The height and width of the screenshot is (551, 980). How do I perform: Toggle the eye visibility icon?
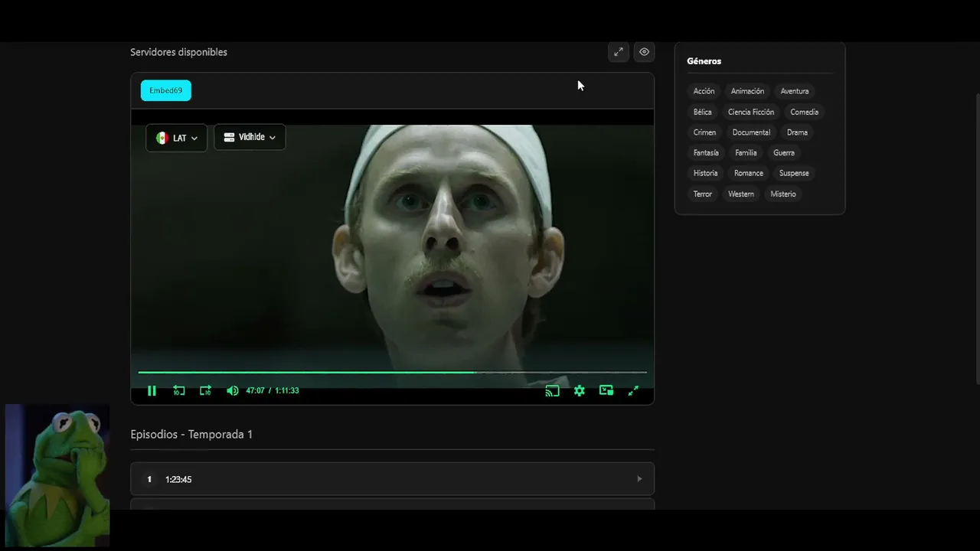point(645,52)
